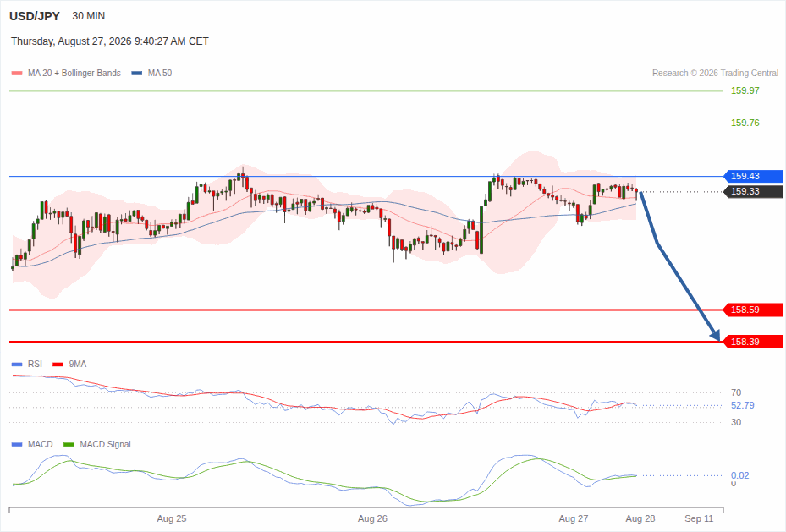Click the MACD value 0.02
The width and height of the screenshot is (786, 532).
coord(739,475)
